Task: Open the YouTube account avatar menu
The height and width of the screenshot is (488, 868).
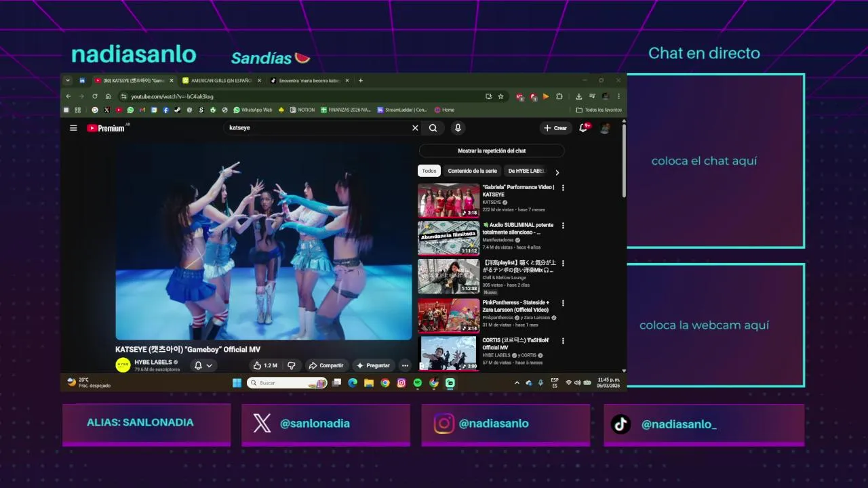Action: point(605,128)
